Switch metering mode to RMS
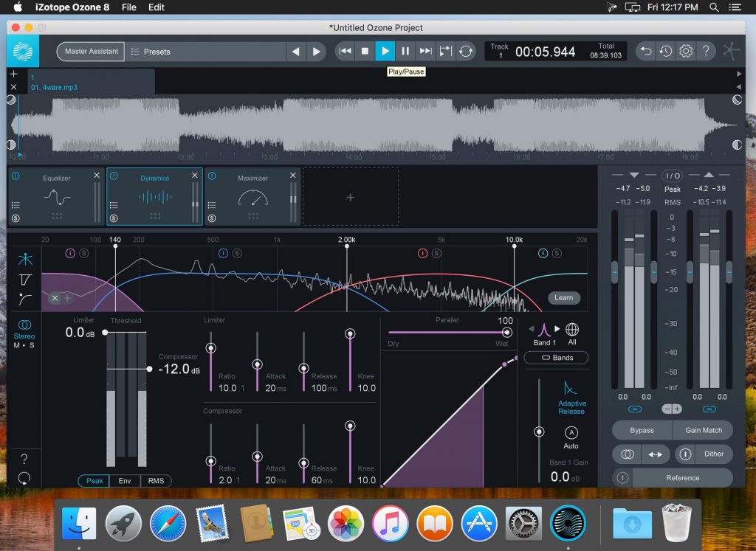 (x=155, y=480)
